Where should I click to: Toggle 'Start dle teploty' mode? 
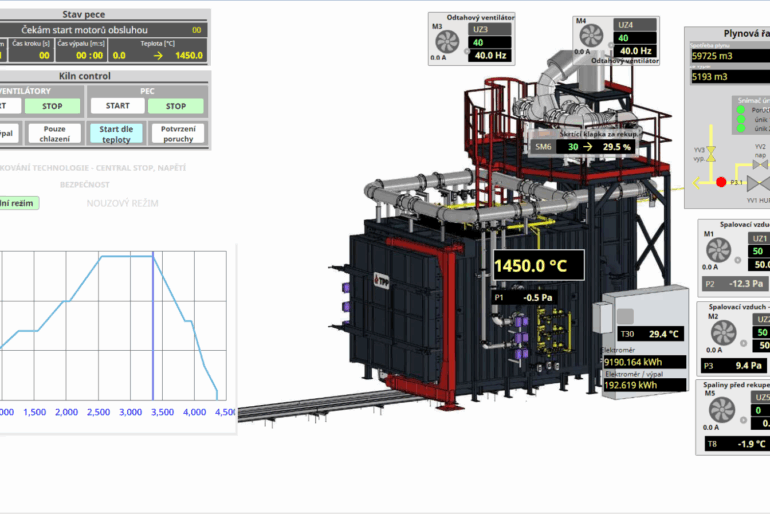(116, 134)
